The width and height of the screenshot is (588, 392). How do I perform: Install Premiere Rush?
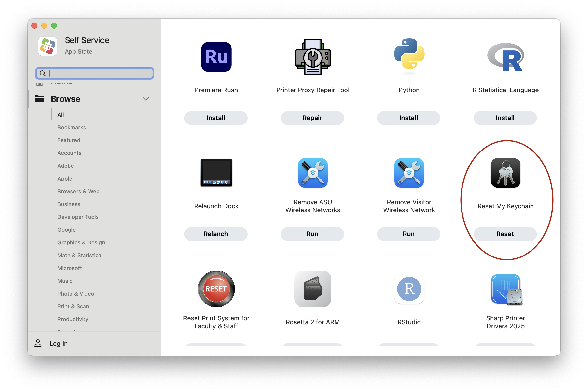coord(216,118)
